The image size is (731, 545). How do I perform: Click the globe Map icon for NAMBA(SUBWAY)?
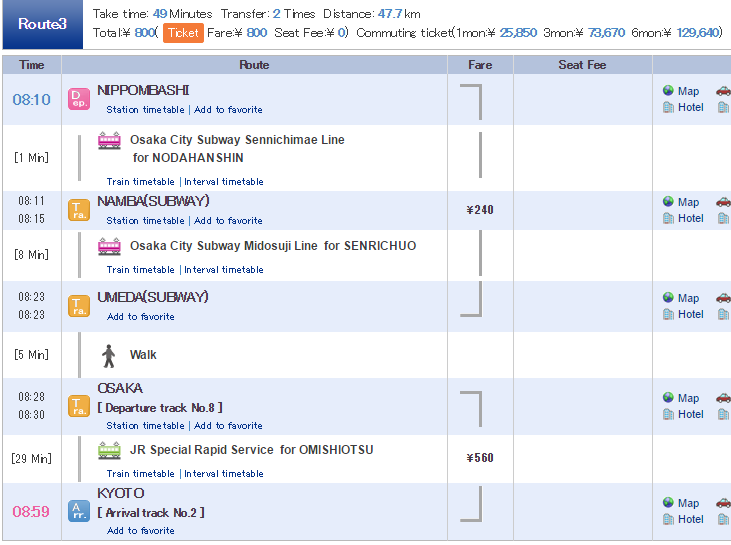coord(668,201)
